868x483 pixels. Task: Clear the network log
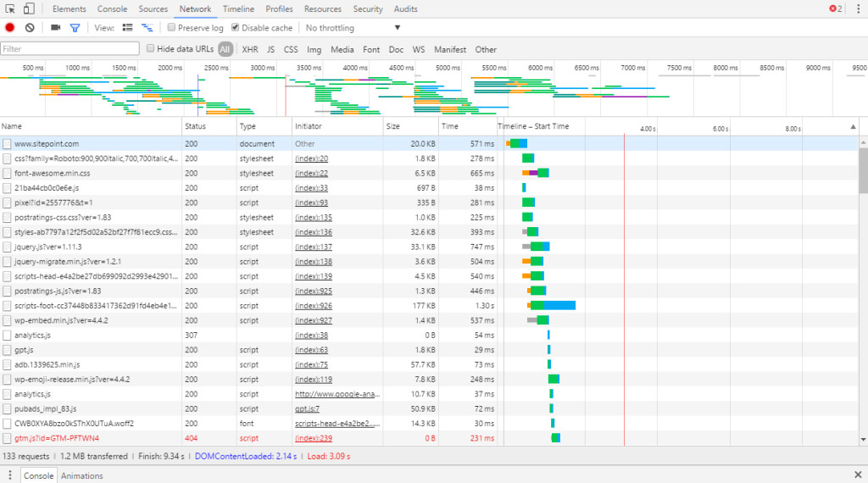(30, 28)
